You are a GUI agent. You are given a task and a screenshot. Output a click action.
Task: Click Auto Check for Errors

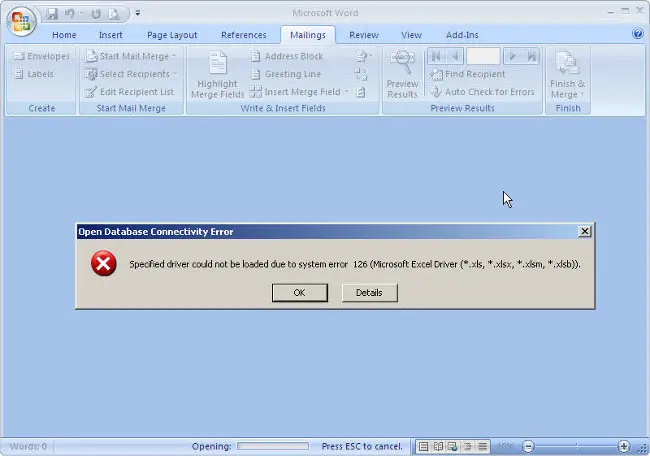(482, 92)
